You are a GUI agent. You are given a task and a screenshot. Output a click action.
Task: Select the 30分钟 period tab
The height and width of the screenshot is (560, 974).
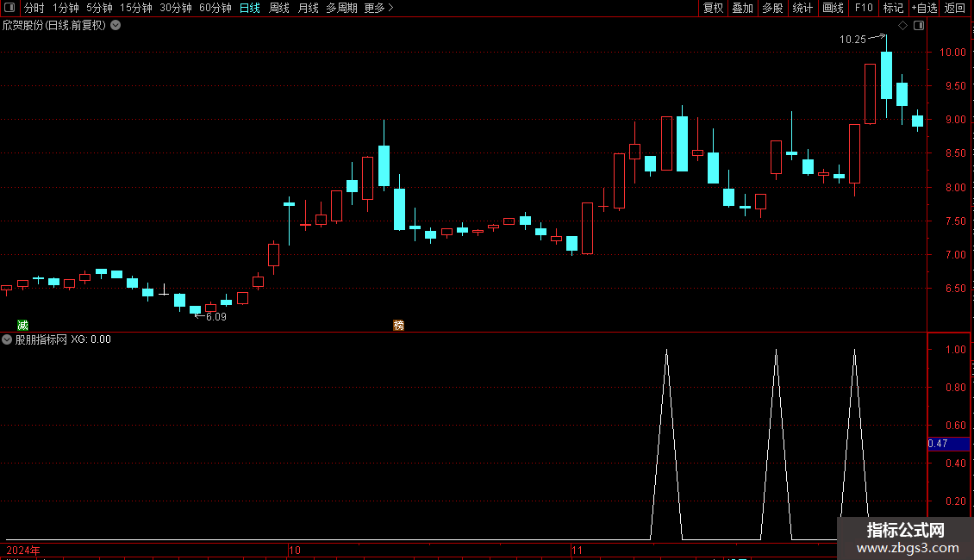click(176, 8)
